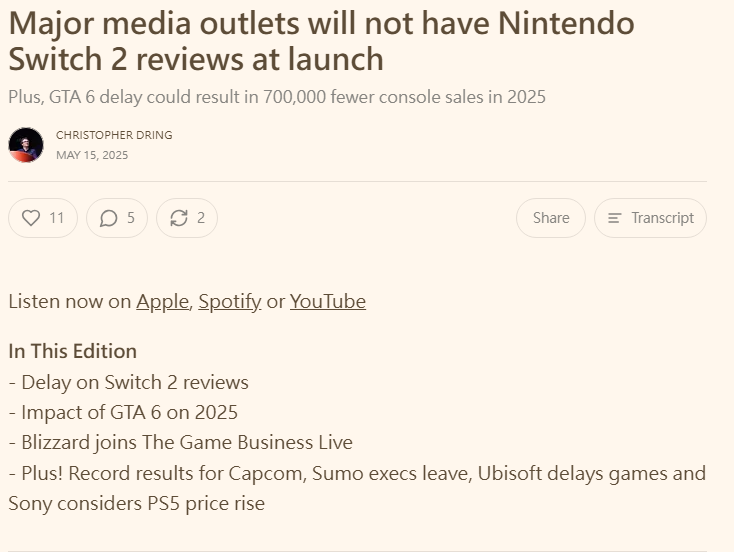734x552 pixels.
Task: Click the comment count 5
Action: click(x=131, y=218)
